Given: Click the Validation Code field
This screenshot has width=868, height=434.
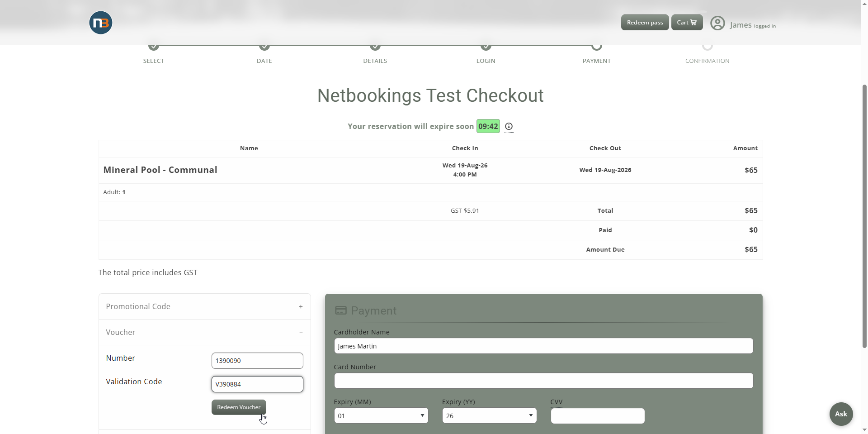Looking at the screenshot, I should (x=257, y=384).
